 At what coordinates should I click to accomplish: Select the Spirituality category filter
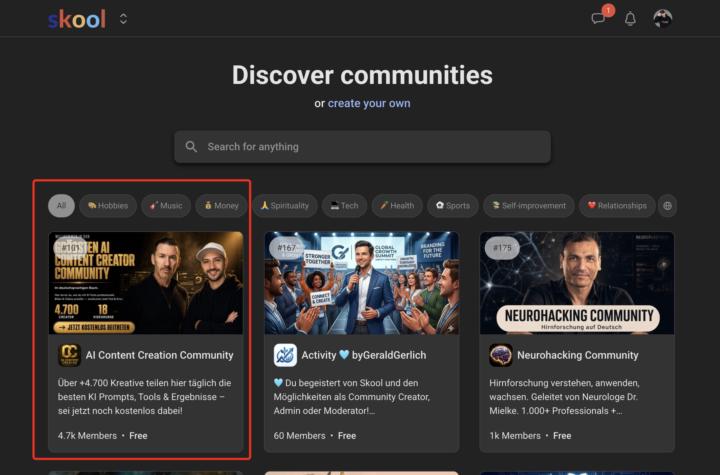[x=284, y=205]
